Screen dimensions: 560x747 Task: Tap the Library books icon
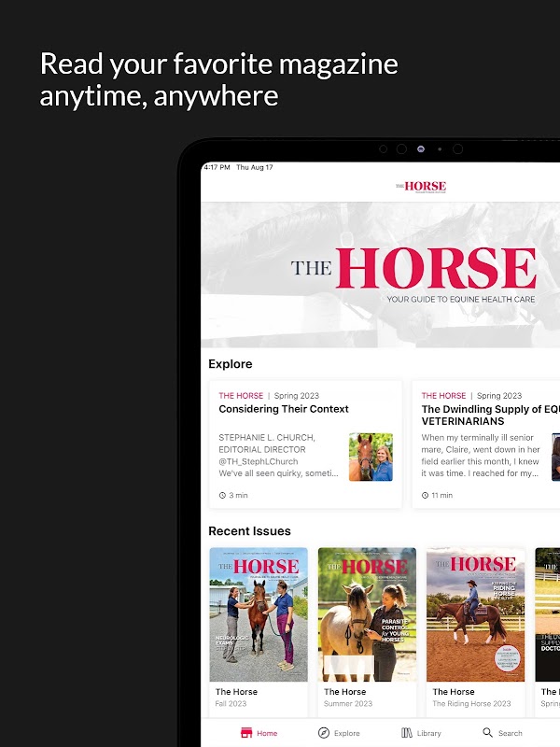(x=406, y=733)
